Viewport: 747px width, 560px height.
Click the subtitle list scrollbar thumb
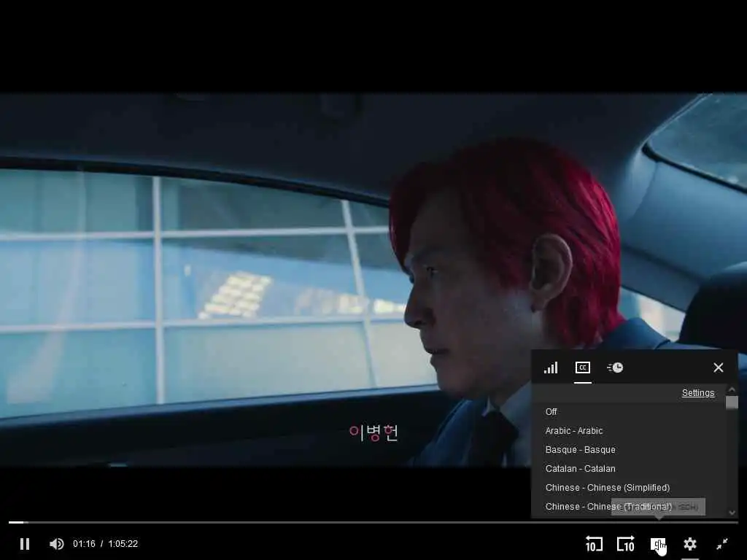(x=732, y=402)
